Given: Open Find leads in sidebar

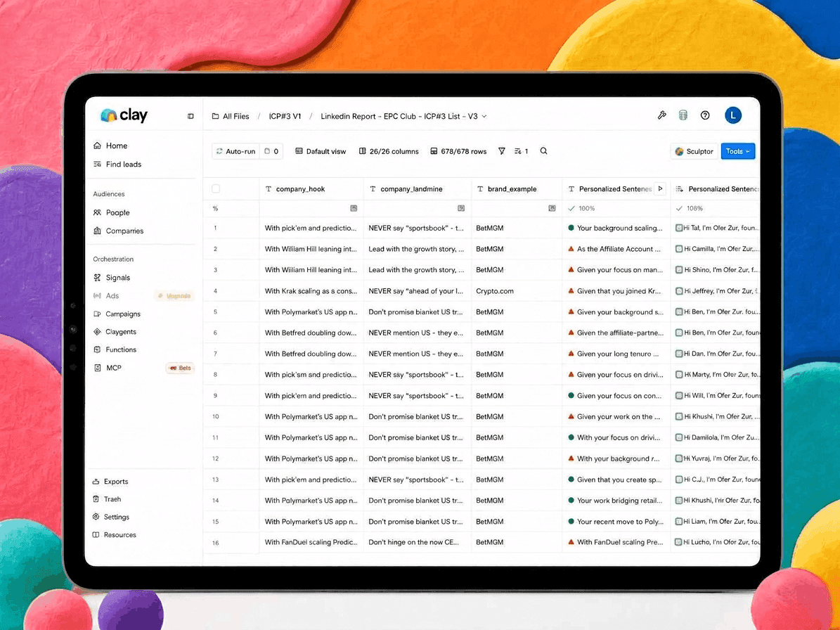Looking at the screenshot, I should pos(117,165).
